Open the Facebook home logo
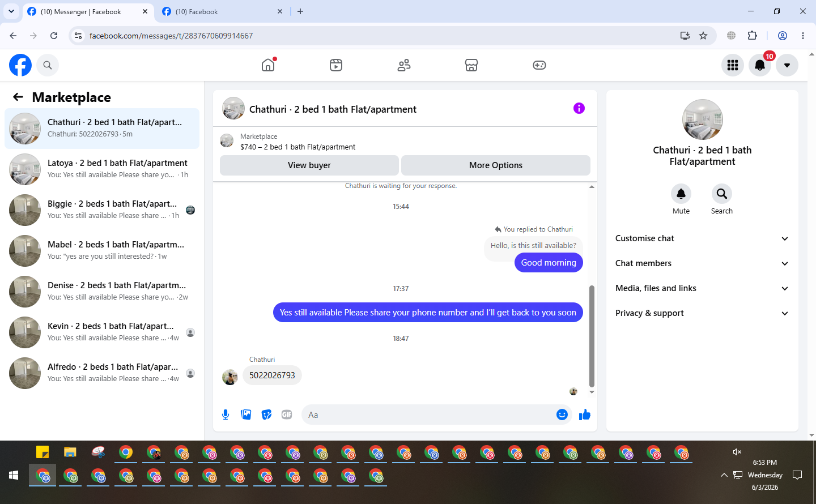This screenshot has width=816, height=504. click(20, 65)
